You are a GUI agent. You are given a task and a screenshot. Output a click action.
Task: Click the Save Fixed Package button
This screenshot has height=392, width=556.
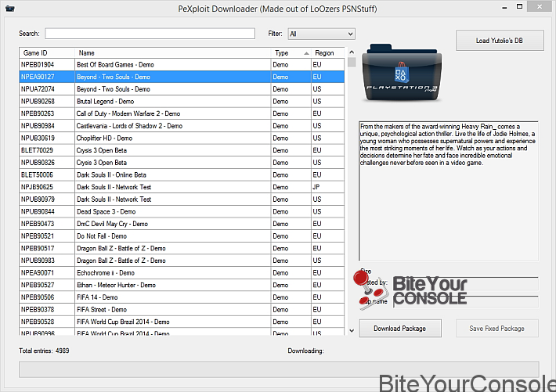coord(496,329)
